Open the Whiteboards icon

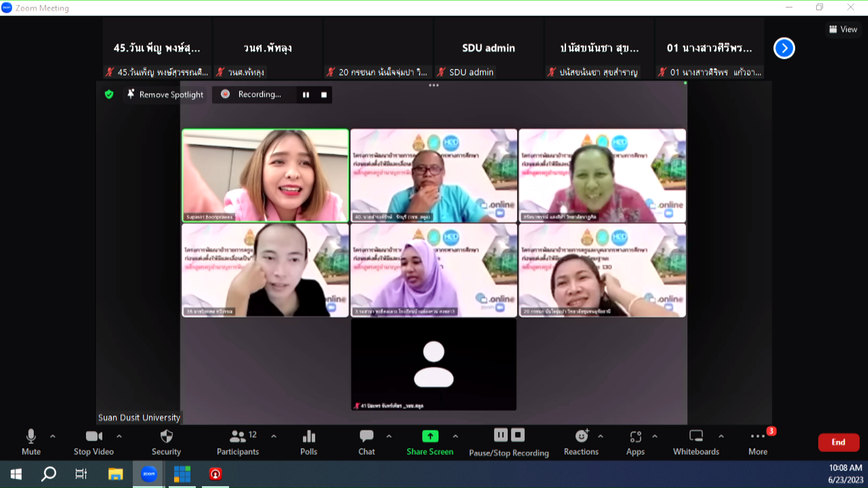696,436
